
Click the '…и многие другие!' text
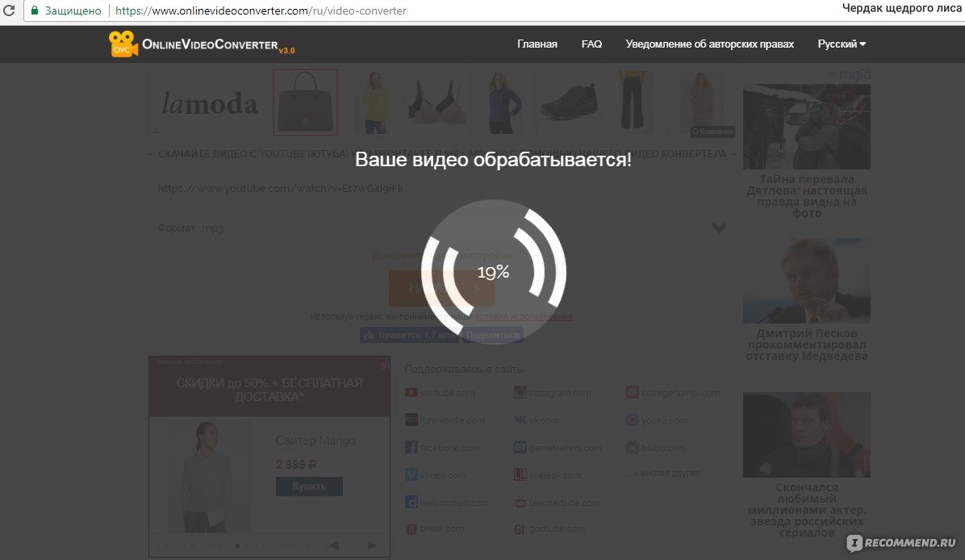(x=663, y=473)
